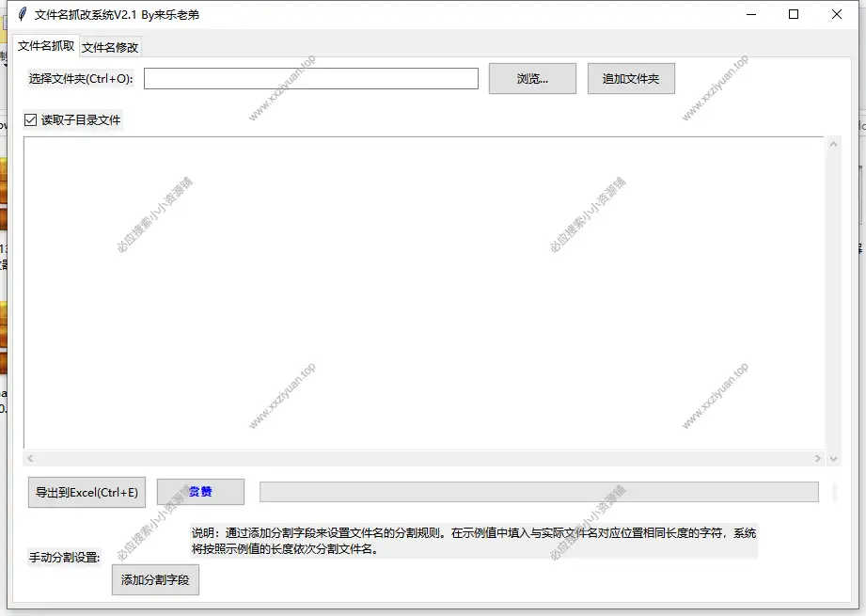Focus the 选择文件夹 path input field
This screenshot has height=616, width=866.
pyautogui.click(x=310, y=79)
